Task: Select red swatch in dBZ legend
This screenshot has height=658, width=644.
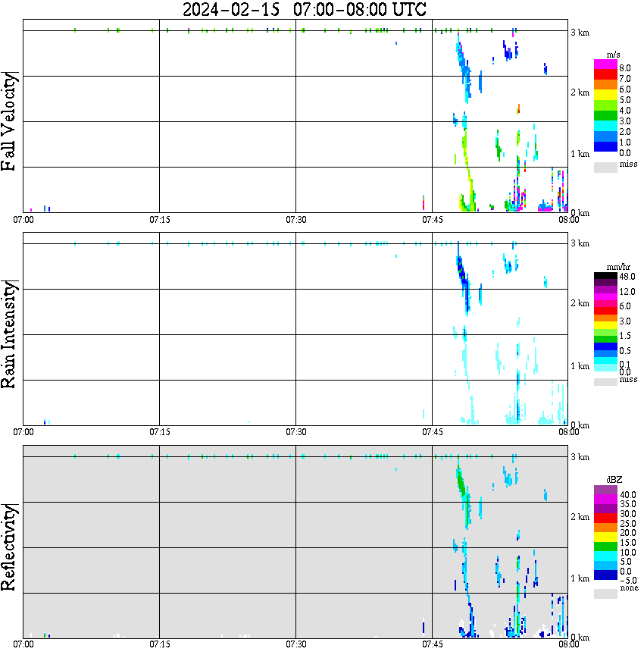Action: pos(605,519)
